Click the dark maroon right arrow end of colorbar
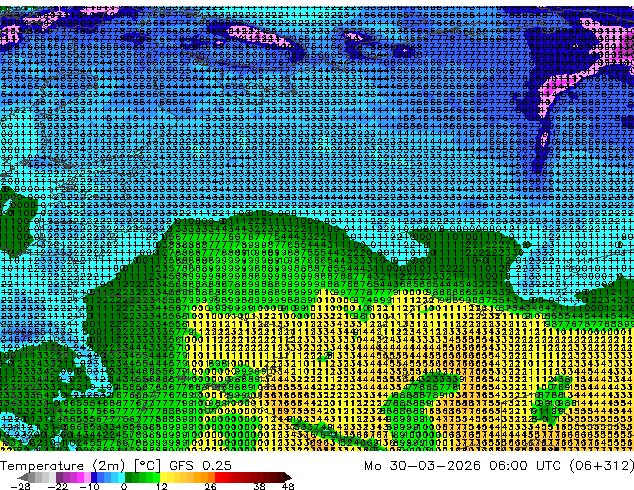This screenshot has width=634, height=490. 288,477
